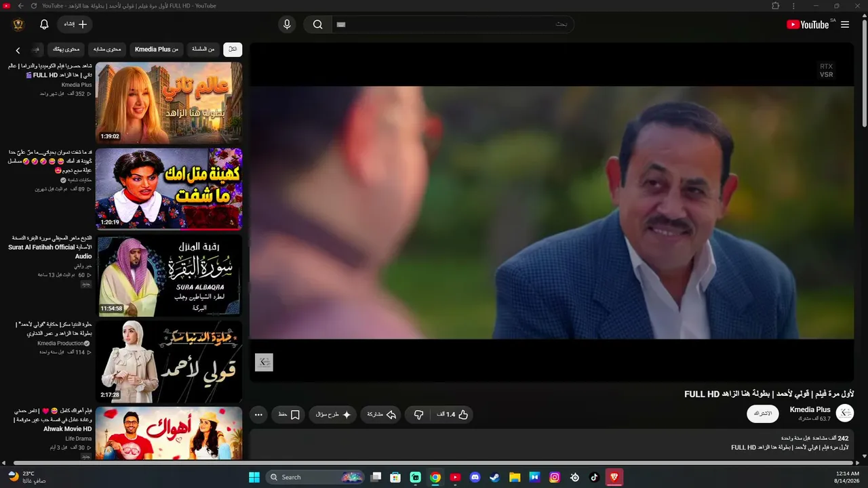
Task: Open the Kmedia Plus channel avatar
Action: coord(845,413)
